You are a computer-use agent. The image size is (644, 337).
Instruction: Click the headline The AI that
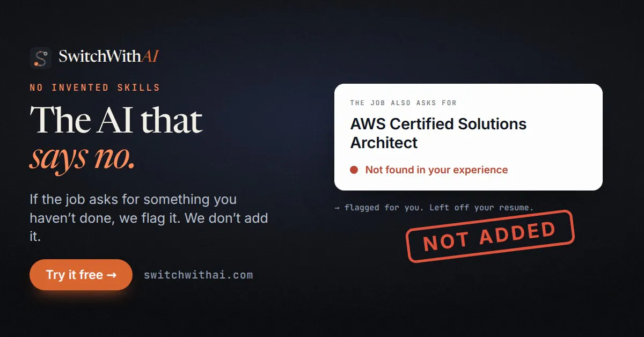[x=116, y=120]
